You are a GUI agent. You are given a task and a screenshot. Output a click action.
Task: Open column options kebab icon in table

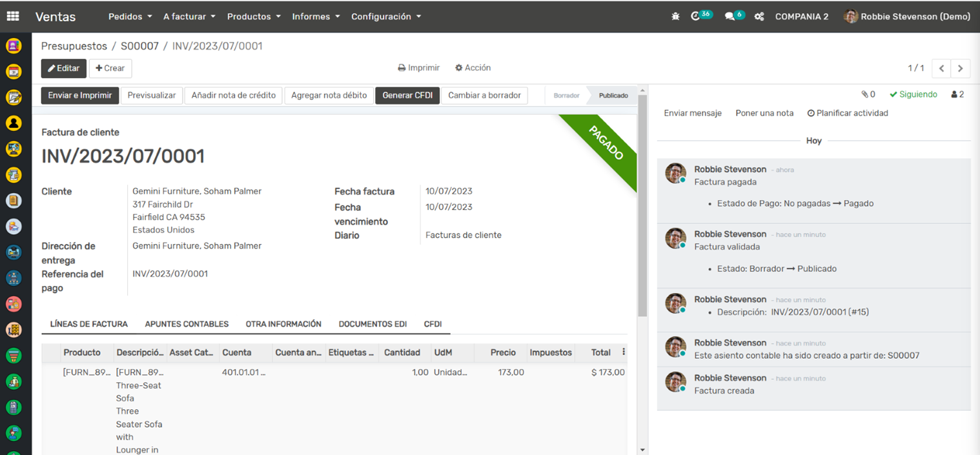click(624, 352)
